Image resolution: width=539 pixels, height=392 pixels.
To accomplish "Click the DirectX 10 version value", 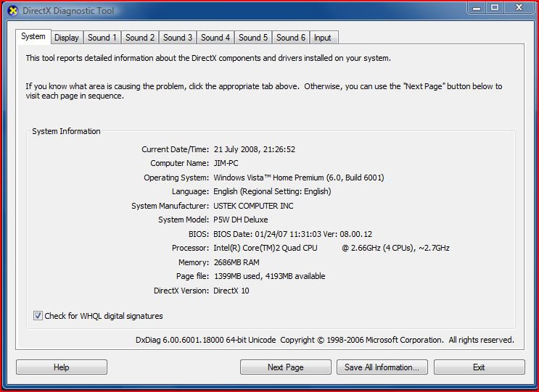I will 231,291.
